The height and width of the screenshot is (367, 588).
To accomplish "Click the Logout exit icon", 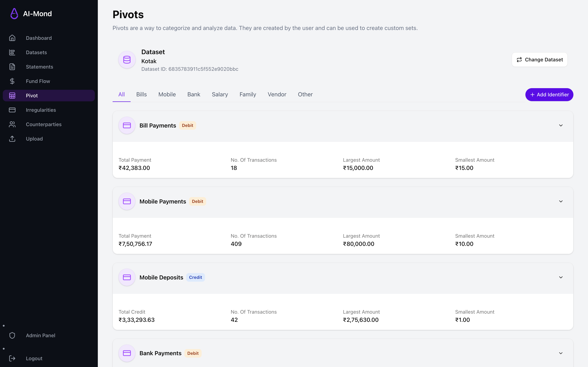I will (x=12, y=358).
